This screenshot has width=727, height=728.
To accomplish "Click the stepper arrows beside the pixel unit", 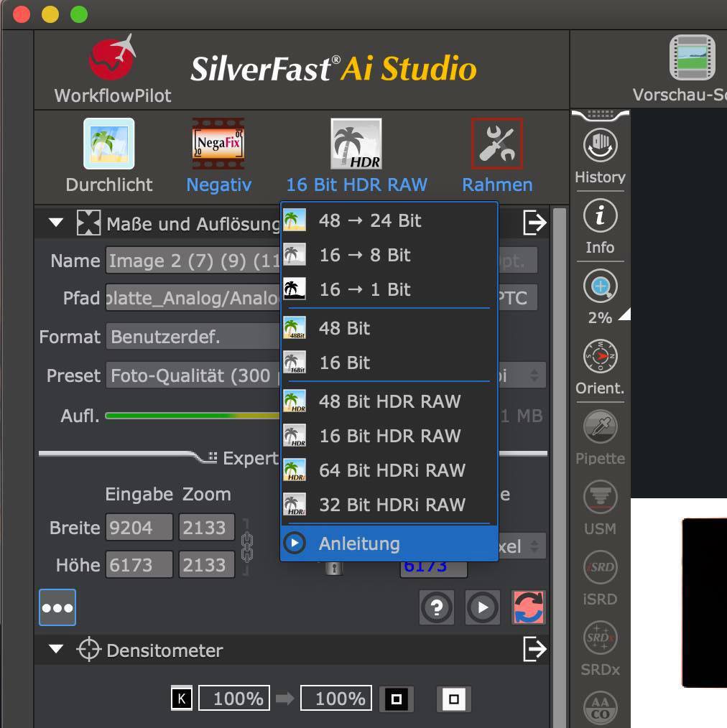I will [x=534, y=546].
